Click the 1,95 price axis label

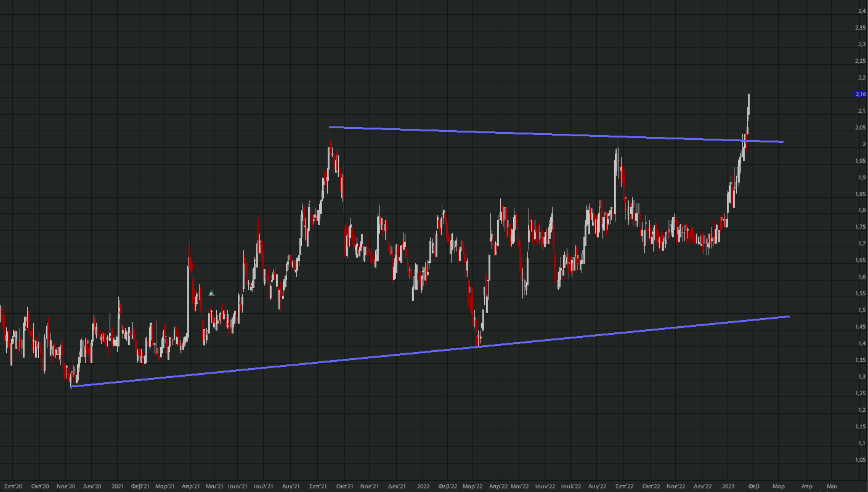[861, 161]
